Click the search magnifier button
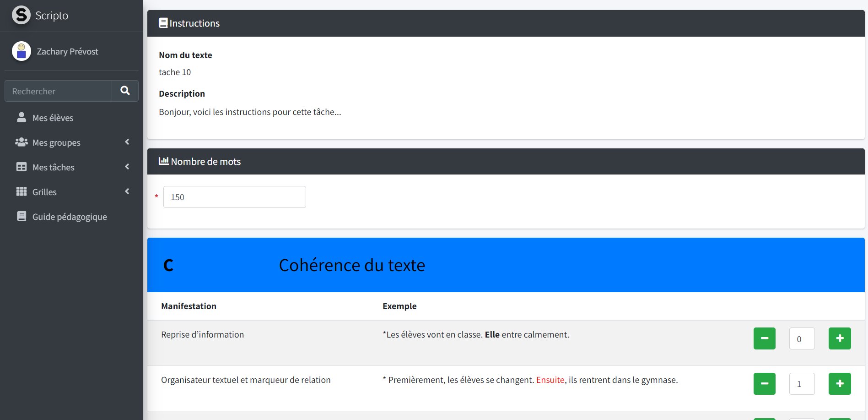 pos(125,91)
